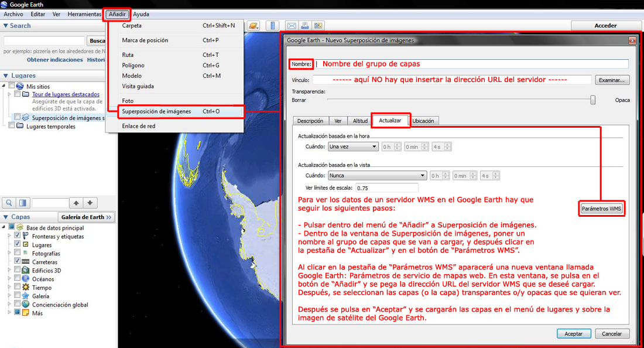Viewport: 644px width, 348px height.
Task: Switch to the Ubicación tab
Action: tap(423, 121)
